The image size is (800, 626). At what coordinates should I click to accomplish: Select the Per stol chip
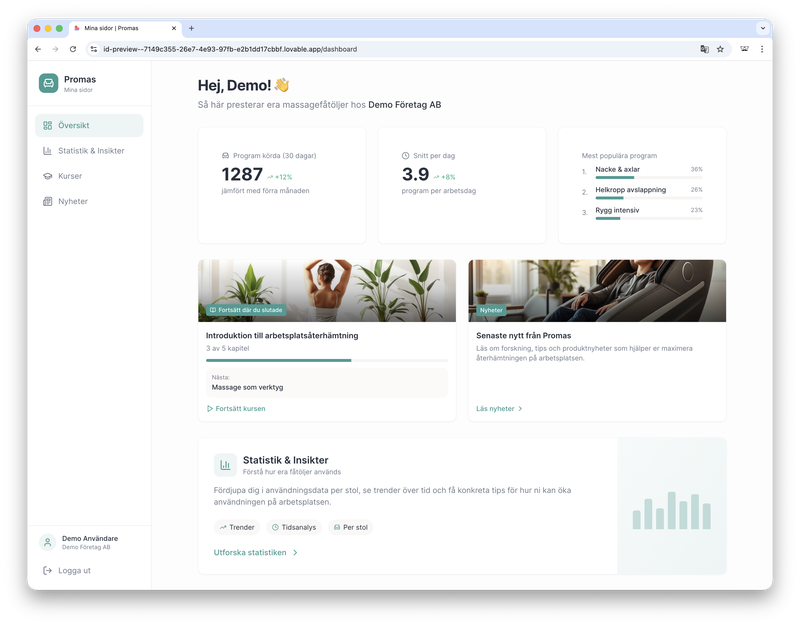click(x=350, y=527)
